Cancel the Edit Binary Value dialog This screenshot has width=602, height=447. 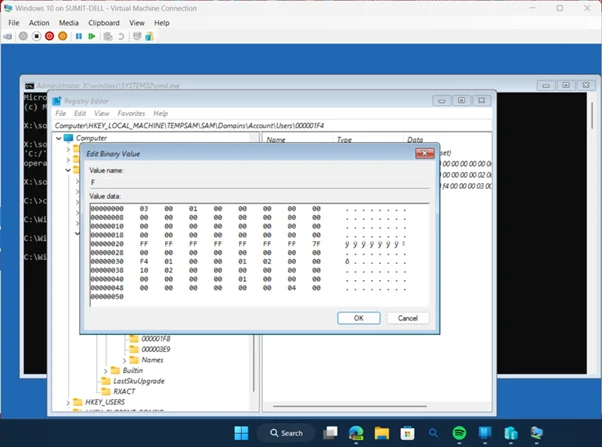tap(408, 318)
